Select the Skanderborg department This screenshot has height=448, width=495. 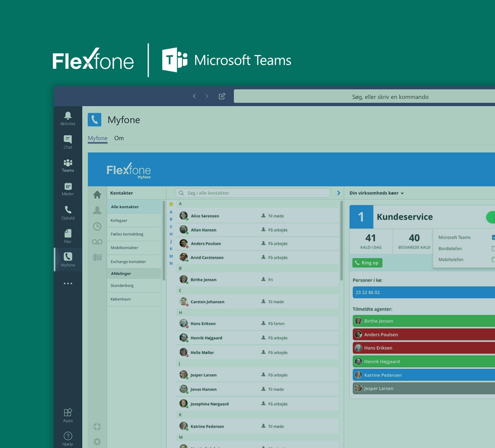pyautogui.click(x=134, y=285)
